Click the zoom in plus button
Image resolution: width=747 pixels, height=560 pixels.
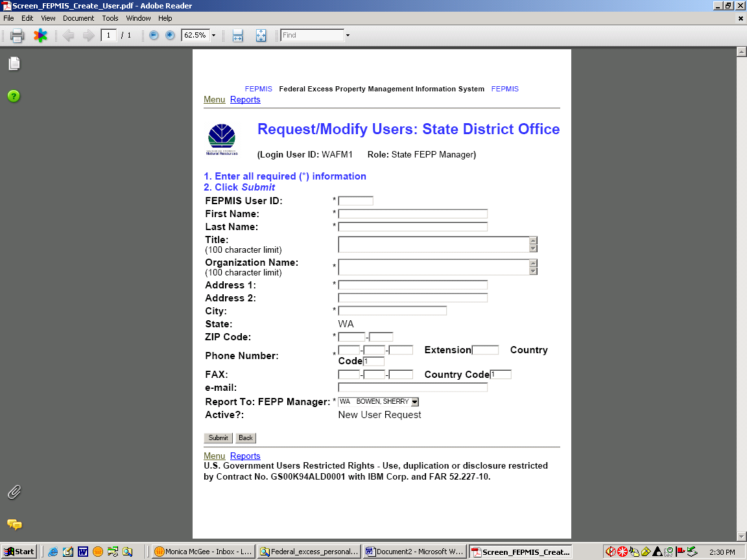170,35
